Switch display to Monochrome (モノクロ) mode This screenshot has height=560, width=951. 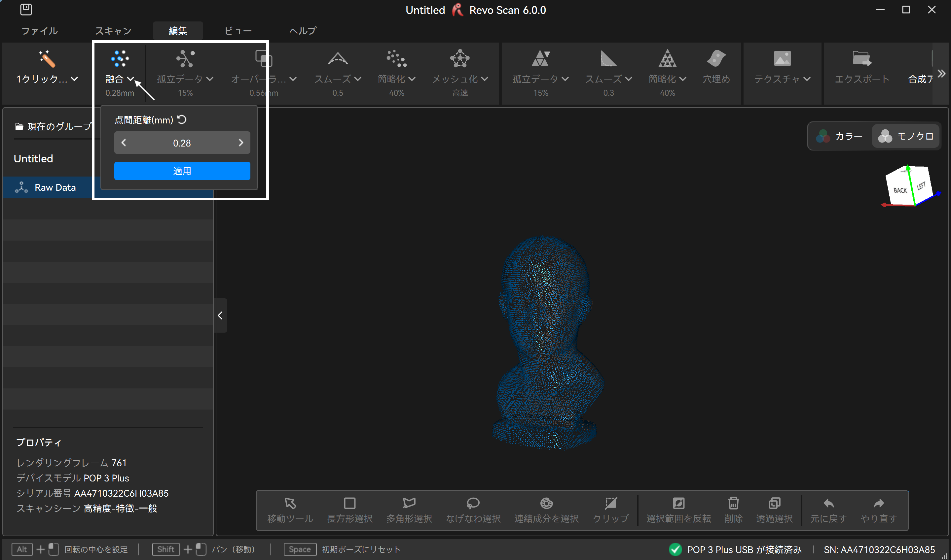pos(906,136)
